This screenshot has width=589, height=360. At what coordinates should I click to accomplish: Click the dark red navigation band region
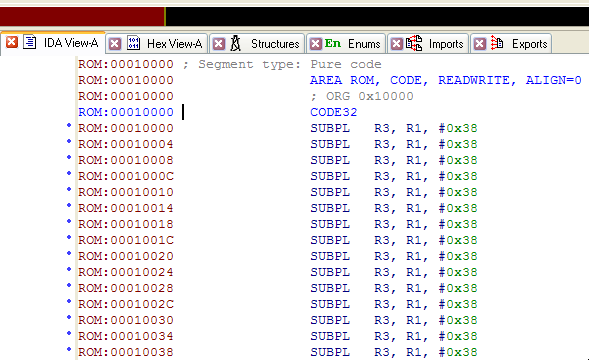82,17
